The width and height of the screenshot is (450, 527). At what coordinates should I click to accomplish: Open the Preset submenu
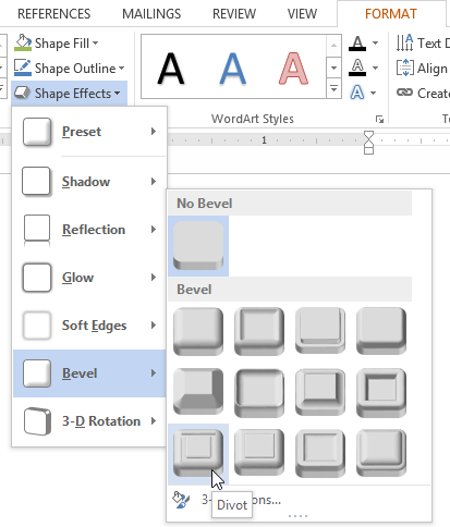coord(90,131)
